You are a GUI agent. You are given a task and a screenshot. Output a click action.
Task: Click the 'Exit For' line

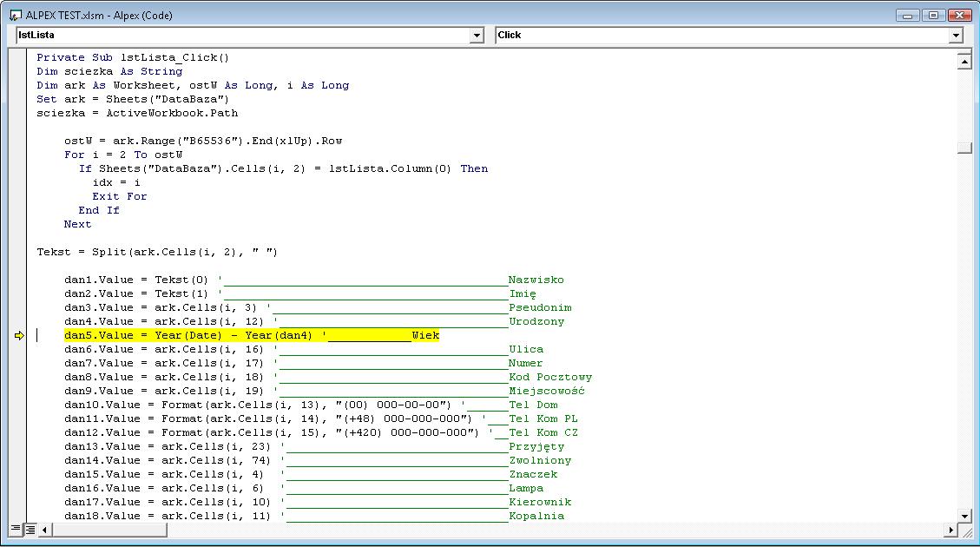pyautogui.click(x=120, y=196)
